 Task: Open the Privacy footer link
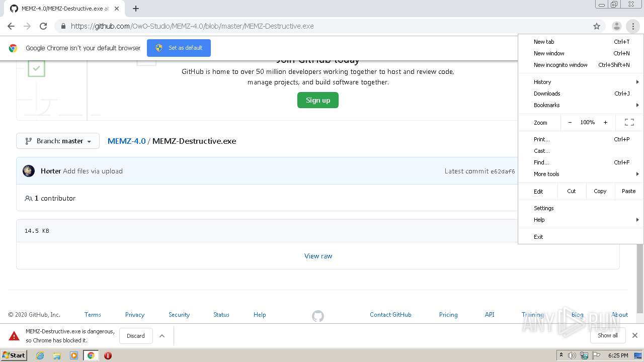click(x=135, y=315)
